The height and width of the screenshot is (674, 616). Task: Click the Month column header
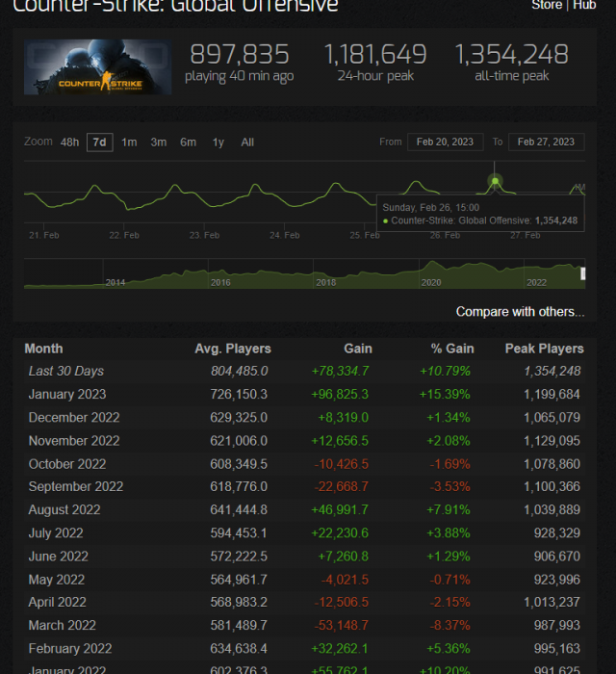tap(43, 349)
